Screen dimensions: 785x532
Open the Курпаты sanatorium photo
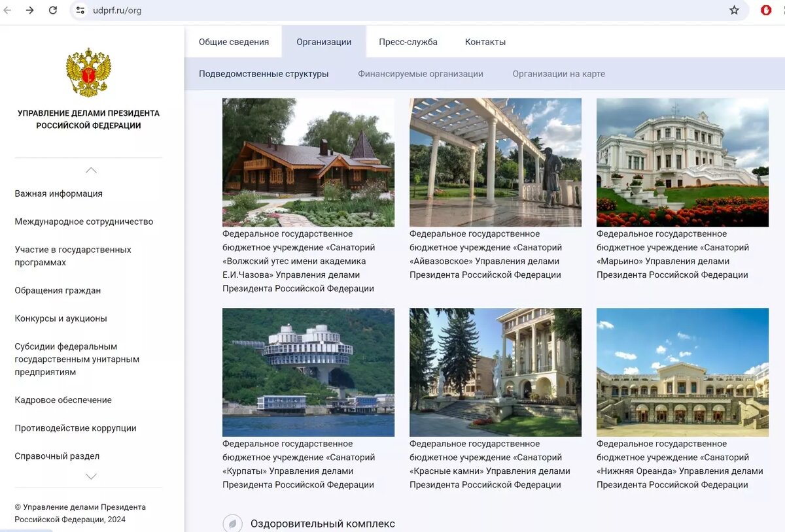(308, 373)
